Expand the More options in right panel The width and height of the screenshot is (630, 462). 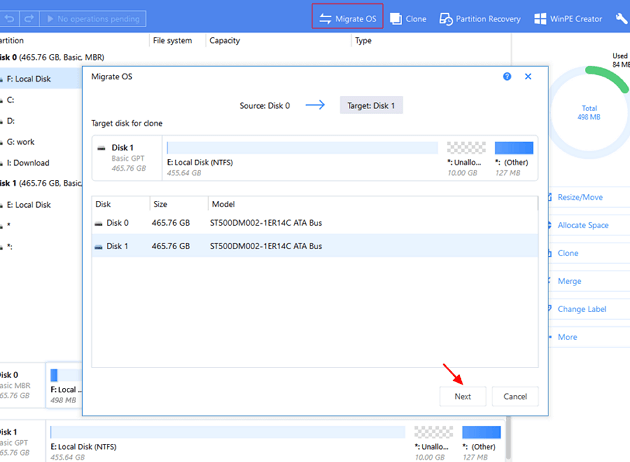pyautogui.click(x=566, y=337)
